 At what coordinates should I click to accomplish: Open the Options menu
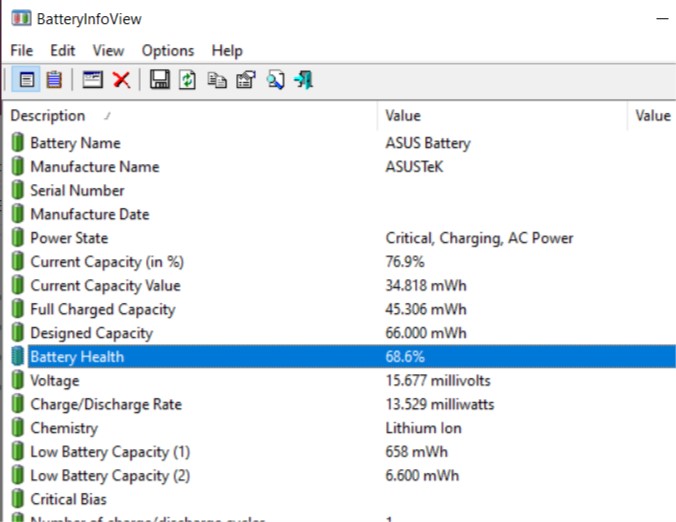168,51
